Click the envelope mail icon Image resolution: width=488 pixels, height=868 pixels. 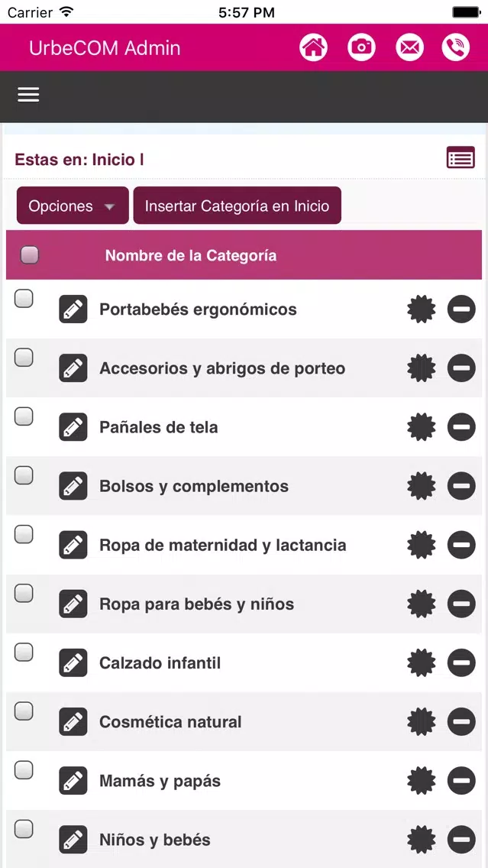pos(409,47)
